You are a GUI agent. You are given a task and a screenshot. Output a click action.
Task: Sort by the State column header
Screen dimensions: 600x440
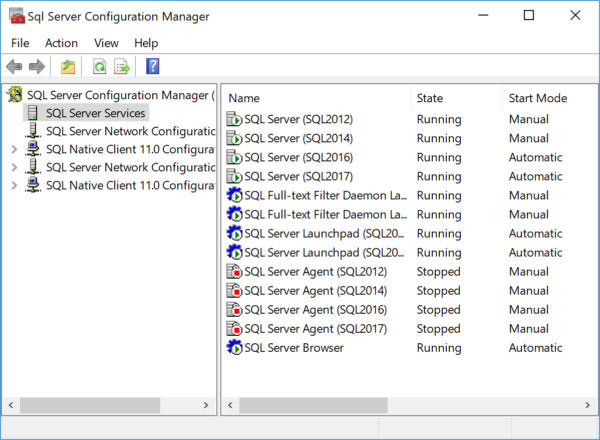tap(430, 98)
